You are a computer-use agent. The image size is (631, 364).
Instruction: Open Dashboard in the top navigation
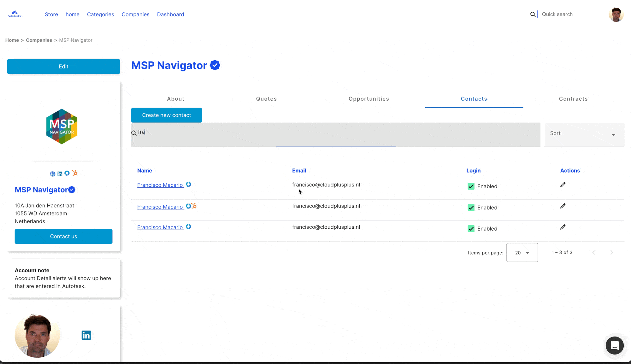[x=171, y=15]
